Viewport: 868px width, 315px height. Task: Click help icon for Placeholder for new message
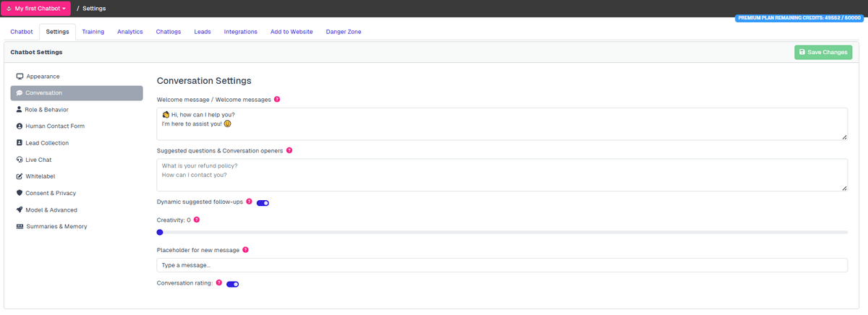tap(245, 250)
